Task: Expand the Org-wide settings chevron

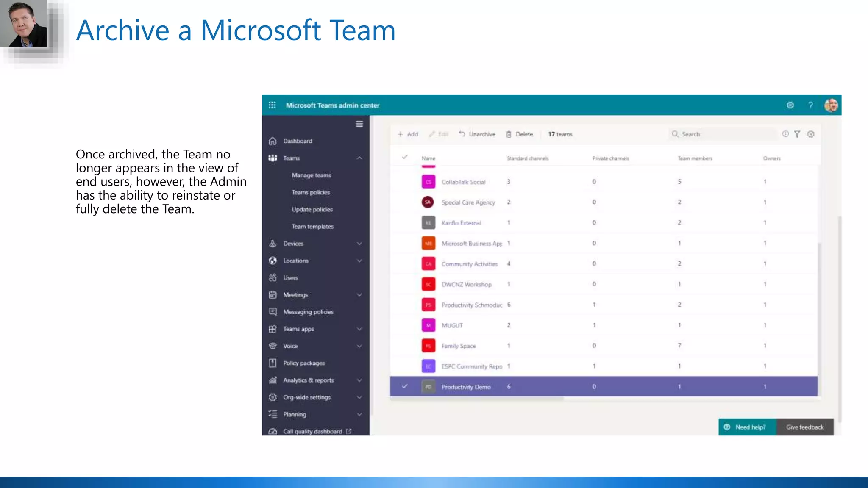Action: point(359,397)
